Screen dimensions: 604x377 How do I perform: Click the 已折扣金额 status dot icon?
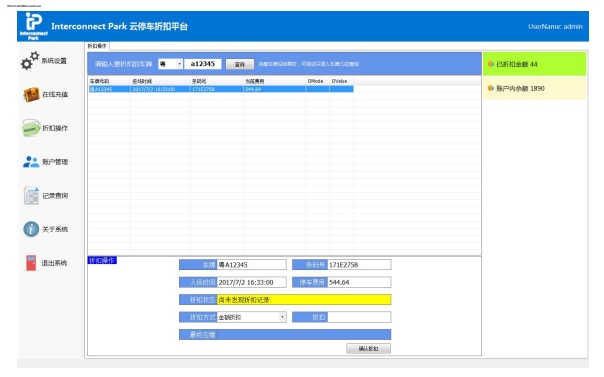pyautogui.click(x=490, y=64)
